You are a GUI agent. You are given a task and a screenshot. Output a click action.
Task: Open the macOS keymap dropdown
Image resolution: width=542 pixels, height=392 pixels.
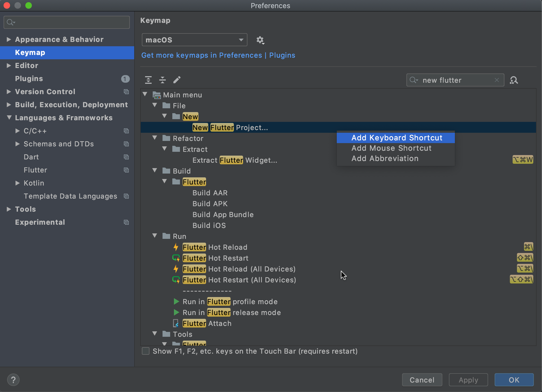click(x=194, y=40)
